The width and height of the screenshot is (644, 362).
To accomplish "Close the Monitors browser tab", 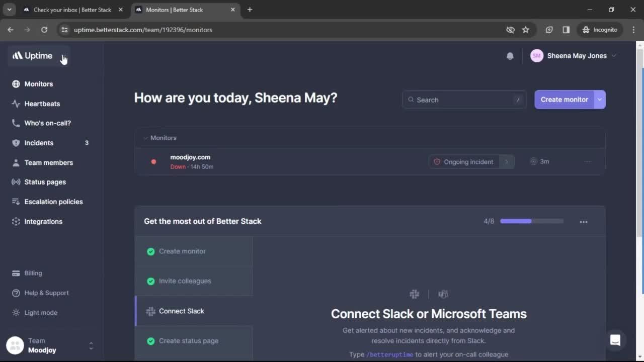I will 232,10.
